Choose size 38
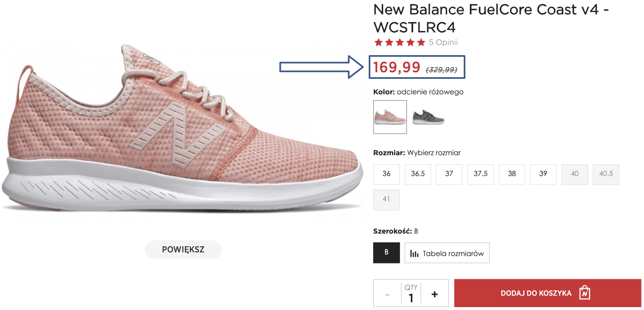644x310 pixels. (x=512, y=174)
